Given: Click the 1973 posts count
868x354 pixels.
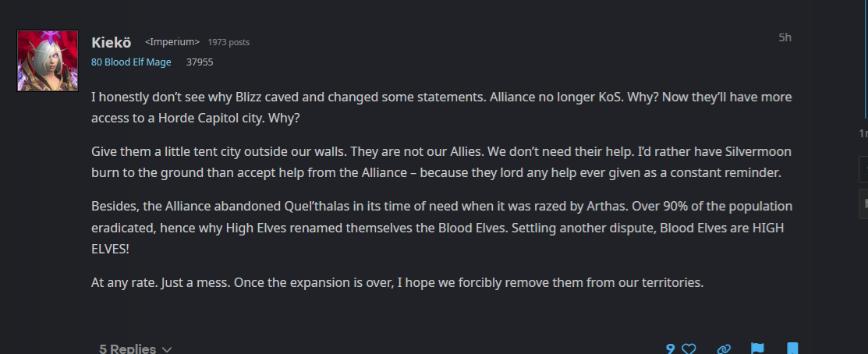Looking at the screenshot, I should 229,42.
